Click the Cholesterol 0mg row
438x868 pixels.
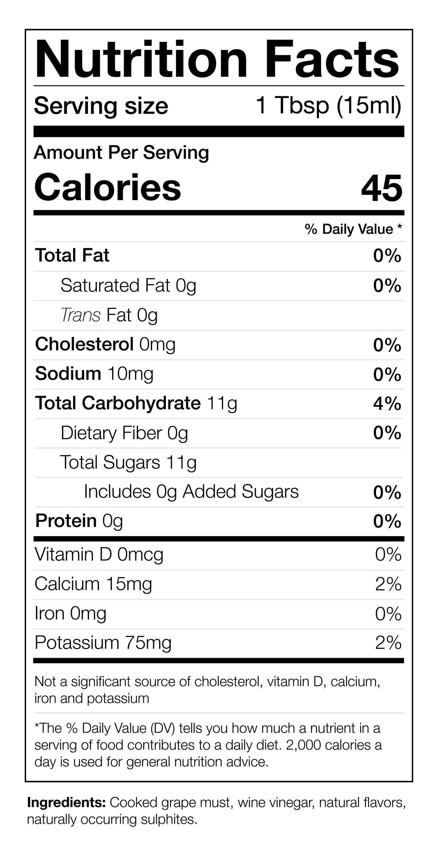106,345
